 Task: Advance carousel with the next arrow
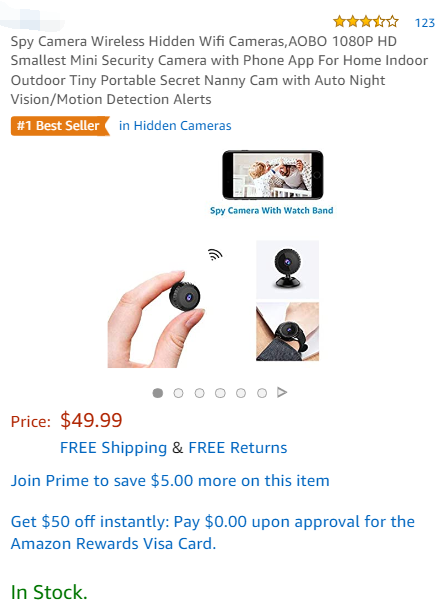point(282,392)
